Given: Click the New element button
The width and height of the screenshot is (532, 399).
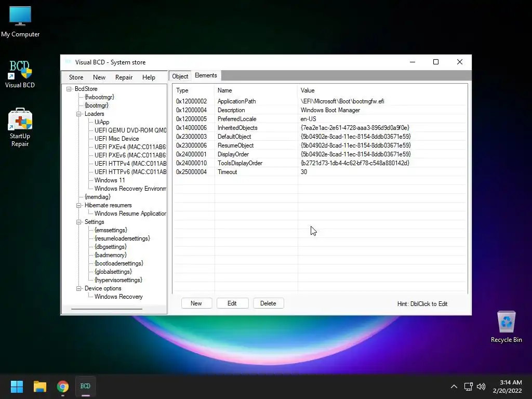Looking at the screenshot, I should pos(196,303).
